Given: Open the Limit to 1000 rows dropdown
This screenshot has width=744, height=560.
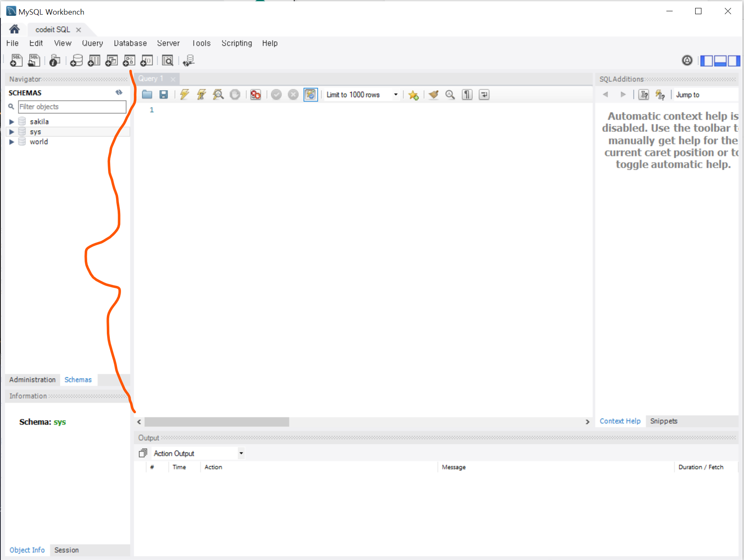Looking at the screenshot, I should click(362, 95).
